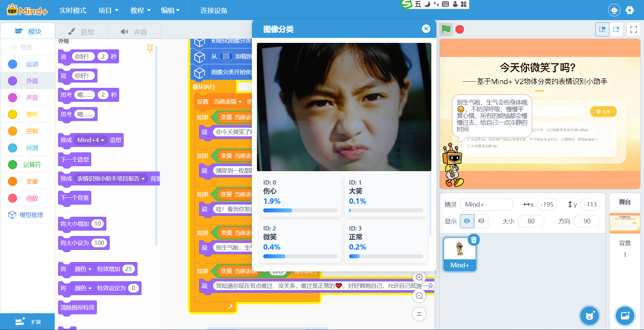Enter fullscreen stage mode
644x330 pixels.
[x=634, y=29]
